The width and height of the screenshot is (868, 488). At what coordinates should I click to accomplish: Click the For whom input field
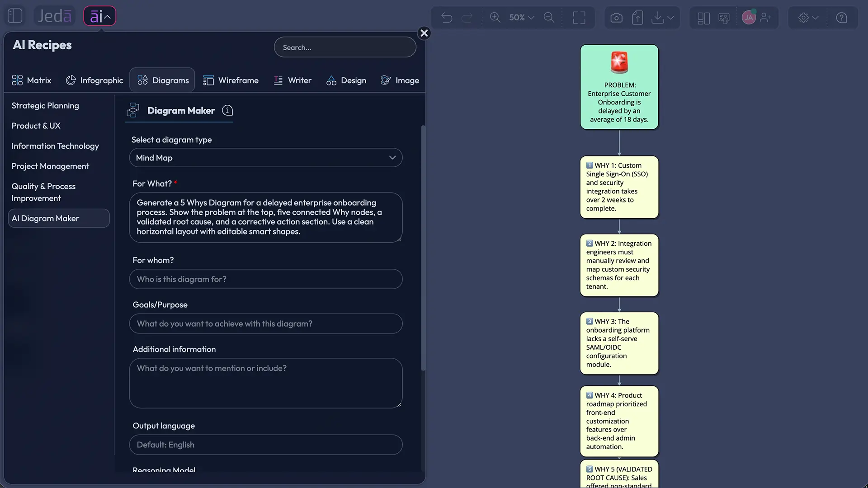(266, 279)
